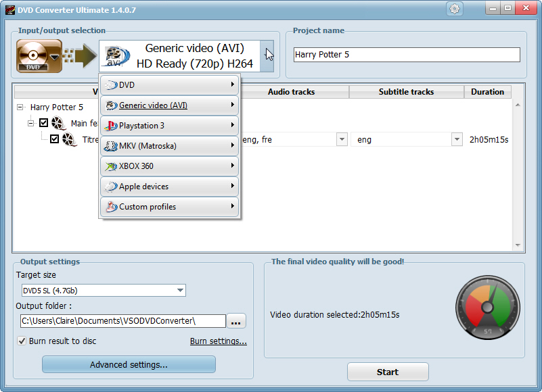Click the film reel icon beside Main feature
Image resolution: width=542 pixels, height=392 pixels.
tap(58, 123)
